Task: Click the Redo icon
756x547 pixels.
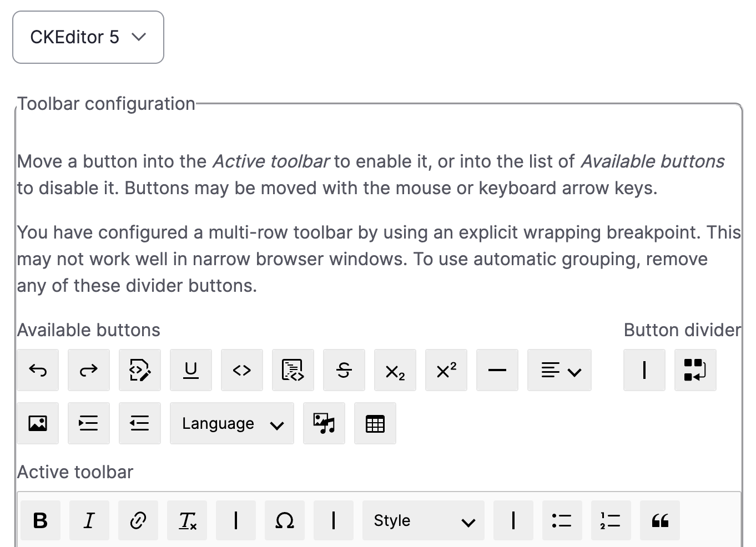Action: tap(89, 370)
